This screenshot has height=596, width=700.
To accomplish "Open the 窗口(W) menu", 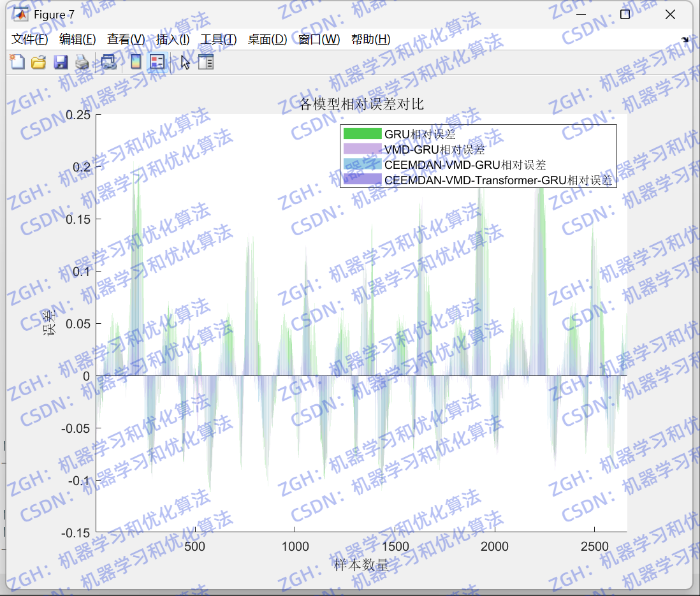I will tap(319, 40).
